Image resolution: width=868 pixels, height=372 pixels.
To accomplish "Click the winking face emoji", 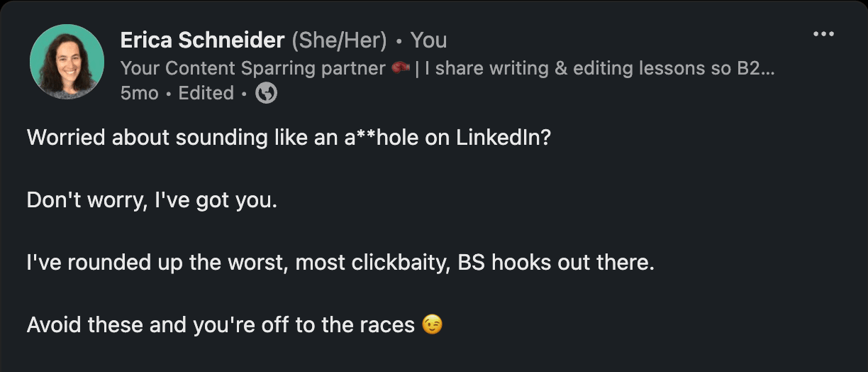I will tap(432, 325).
